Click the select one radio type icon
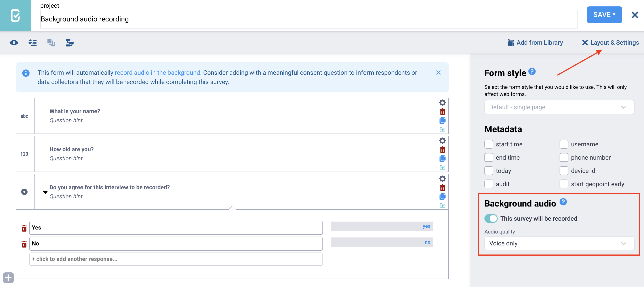The image size is (644, 287). click(x=24, y=192)
